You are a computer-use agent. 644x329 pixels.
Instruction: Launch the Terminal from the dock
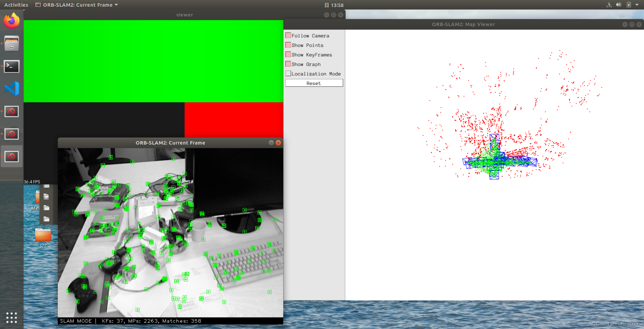12,66
